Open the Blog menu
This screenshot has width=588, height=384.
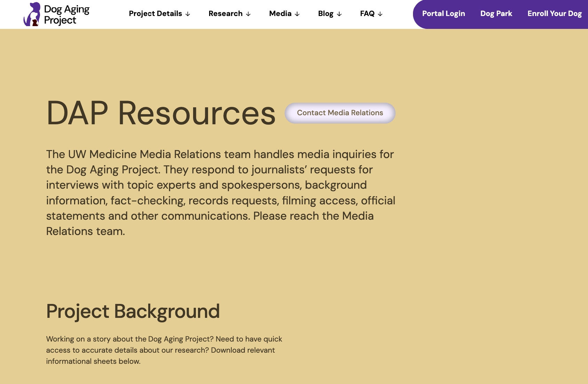pyautogui.click(x=326, y=14)
